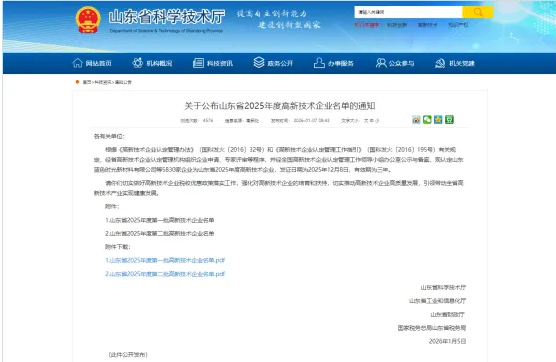Click the slogan 提高自主创新能力 in header
This screenshot has height=362, width=556.
click(x=272, y=14)
